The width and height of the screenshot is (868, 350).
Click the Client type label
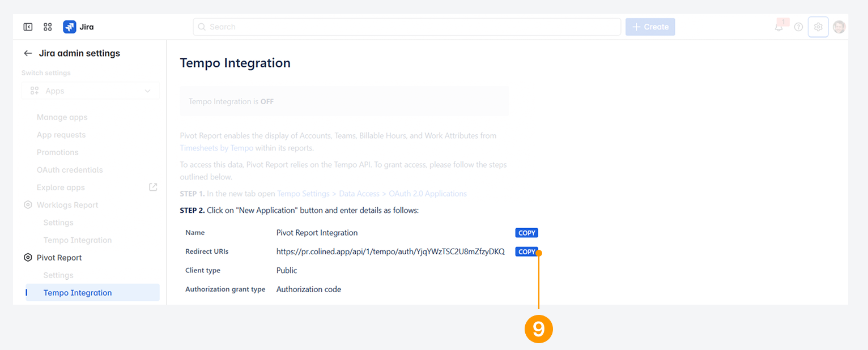click(x=203, y=270)
